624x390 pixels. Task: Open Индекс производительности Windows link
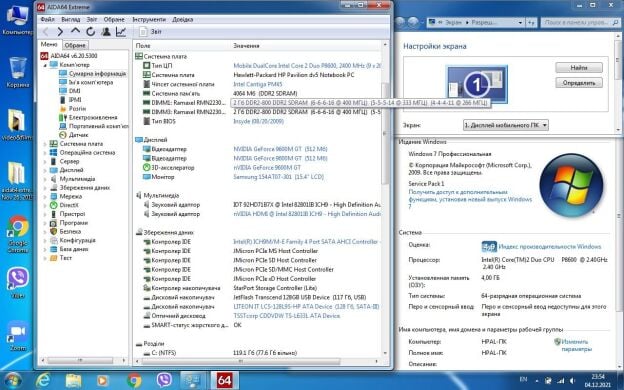[x=550, y=247]
